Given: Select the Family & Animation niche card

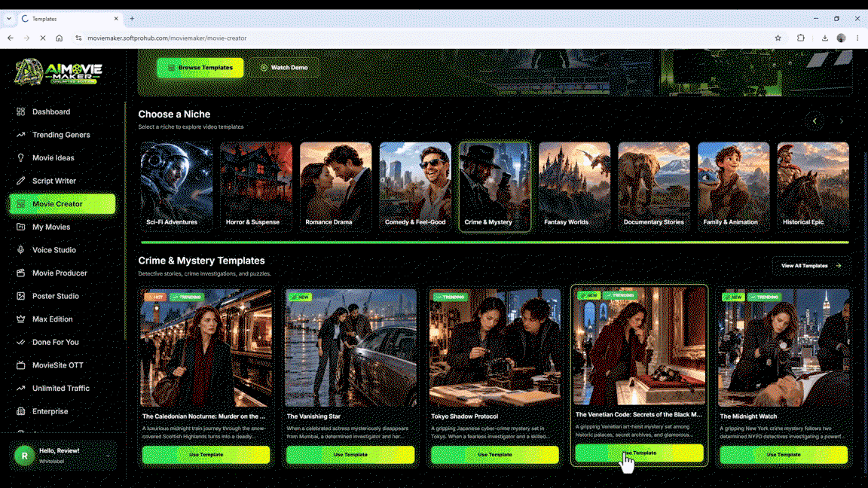Looking at the screenshot, I should coord(733,187).
